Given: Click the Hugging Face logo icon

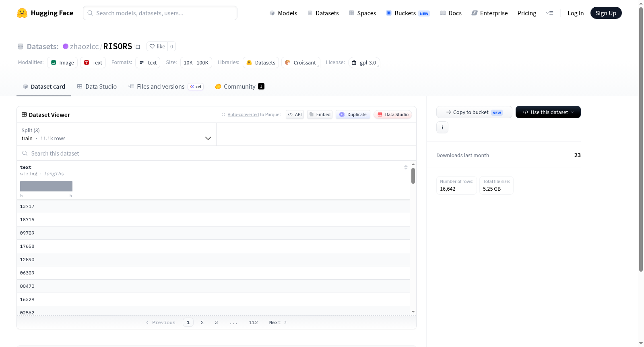Looking at the screenshot, I should point(22,13).
